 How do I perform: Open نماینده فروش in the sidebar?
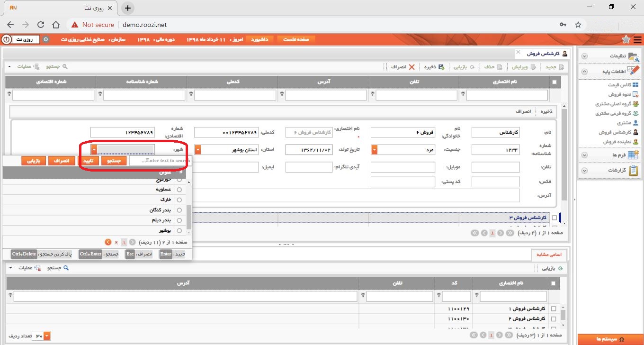point(621,142)
